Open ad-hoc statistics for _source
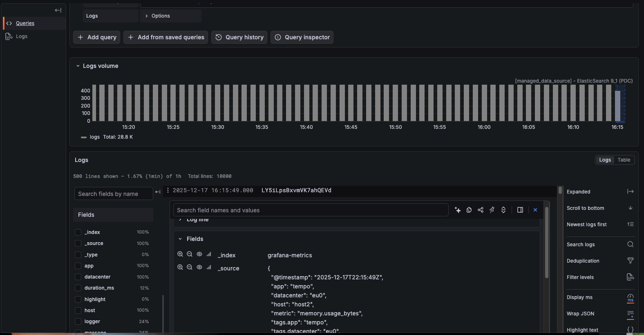Screen dimensions: 644x335 pos(209,267)
